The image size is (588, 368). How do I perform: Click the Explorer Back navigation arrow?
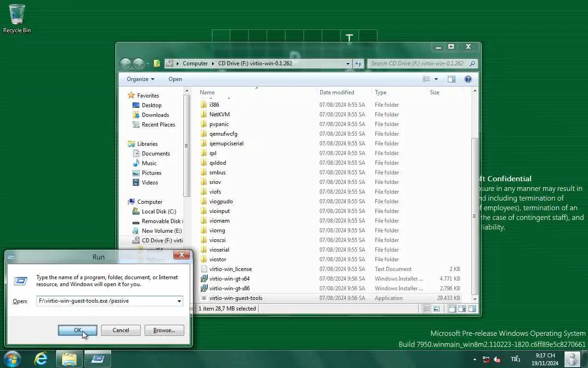125,63
